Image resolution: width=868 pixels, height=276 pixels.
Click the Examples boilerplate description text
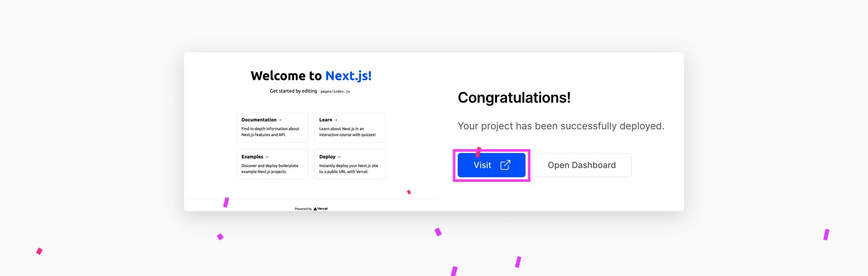pyautogui.click(x=270, y=168)
